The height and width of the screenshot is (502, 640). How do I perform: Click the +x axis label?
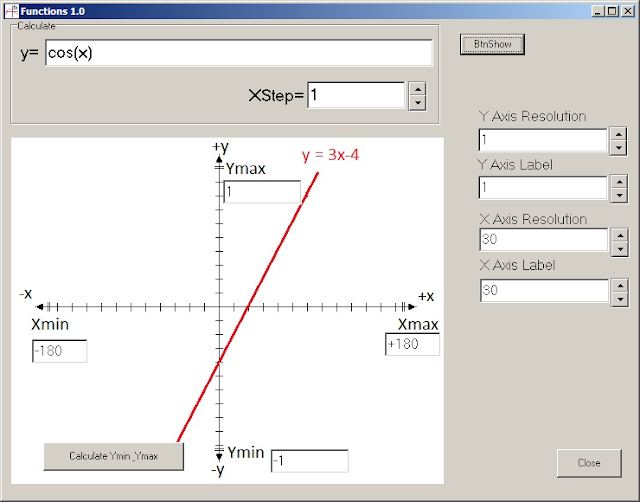click(x=426, y=296)
